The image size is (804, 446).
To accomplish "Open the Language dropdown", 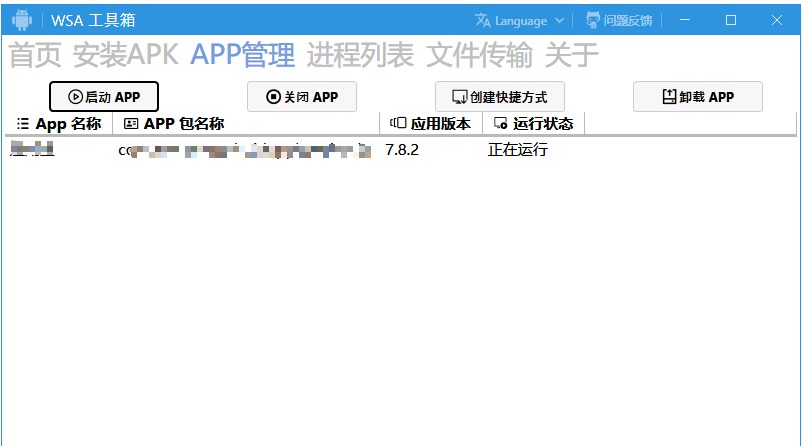I will (519, 21).
